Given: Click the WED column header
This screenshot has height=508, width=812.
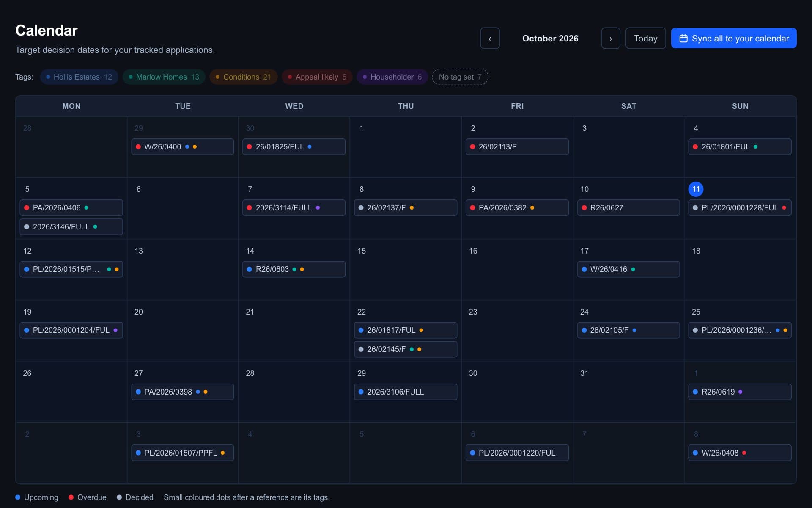Looking at the screenshot, I should click(294, 106).
